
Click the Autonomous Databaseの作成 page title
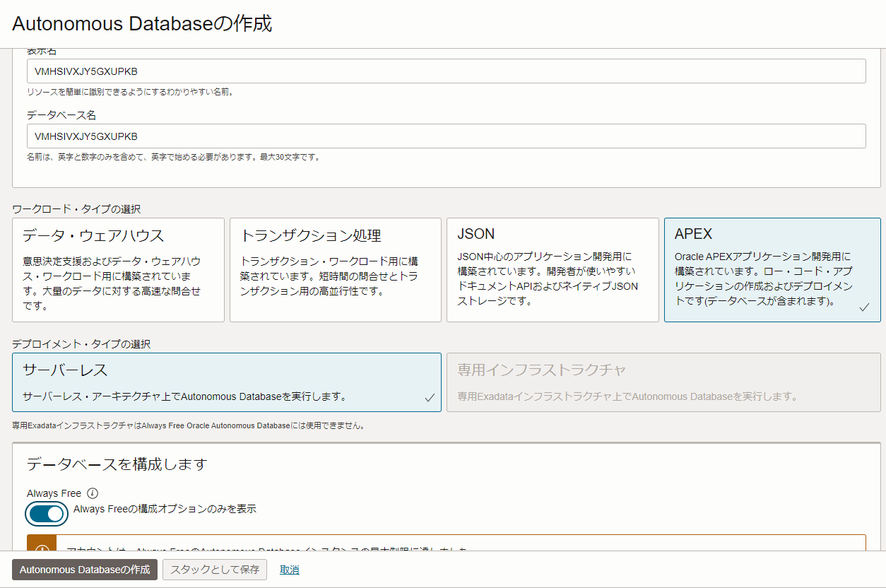tap(142, 23)
